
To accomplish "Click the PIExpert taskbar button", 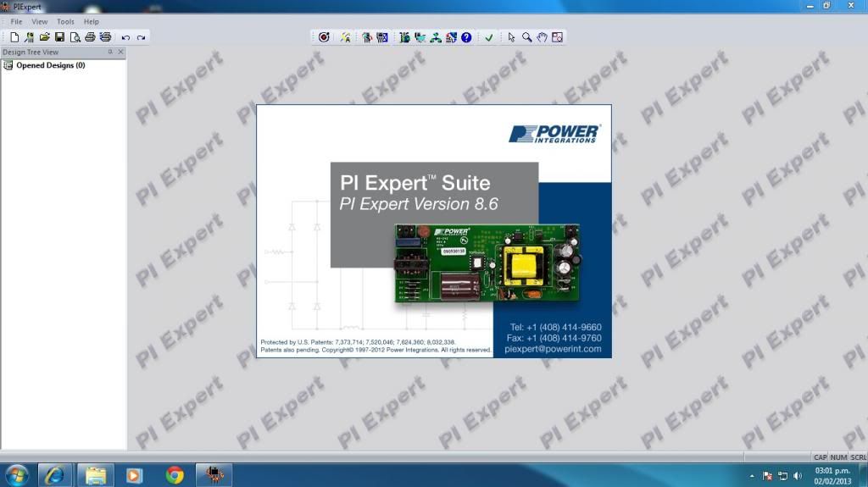I will tap(214, 475).
